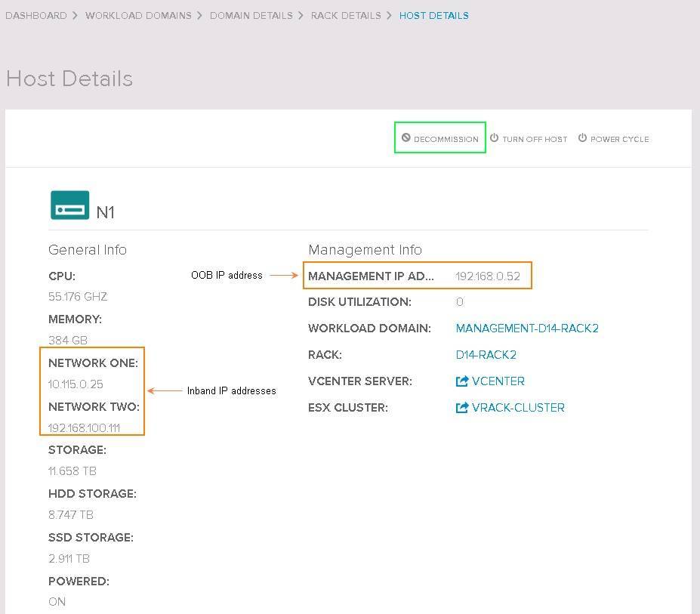Click the Host Details page heading

69,79
